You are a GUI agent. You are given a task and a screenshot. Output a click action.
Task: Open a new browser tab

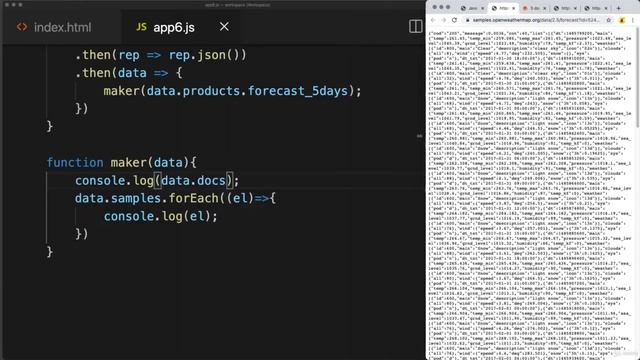tap(618, 8)
